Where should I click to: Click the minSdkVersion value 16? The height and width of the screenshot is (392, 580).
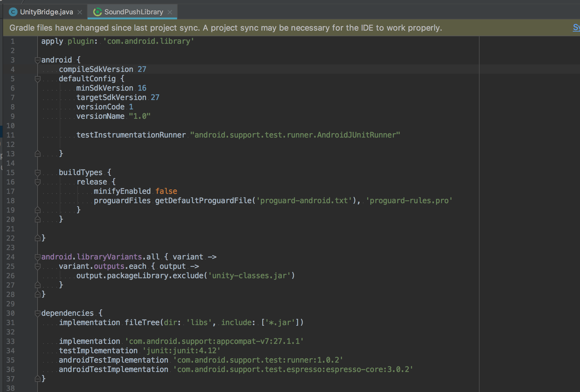pyautogui.click(x=142, y=88)
